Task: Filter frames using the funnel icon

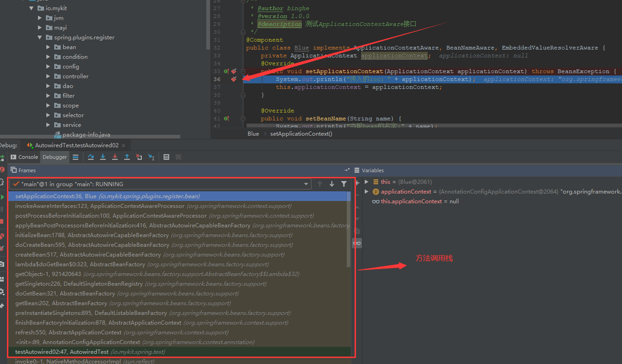Action: [343, 184]
